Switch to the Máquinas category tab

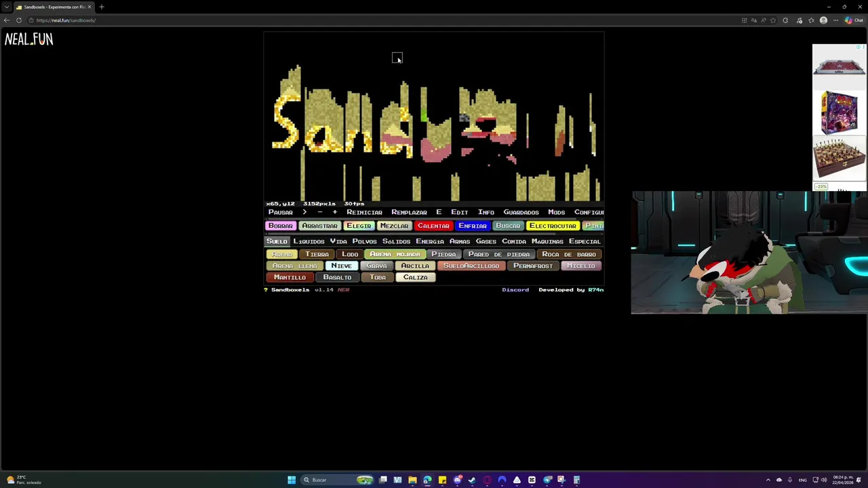click(547, 241)
